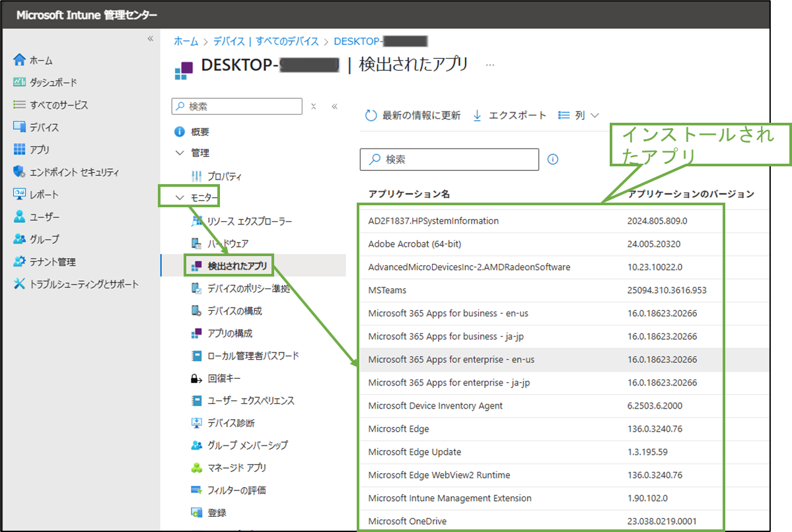
Task: Open the デバイス monitor icon in sidebar
Action: pyautogui.click(x=19, y=127)
